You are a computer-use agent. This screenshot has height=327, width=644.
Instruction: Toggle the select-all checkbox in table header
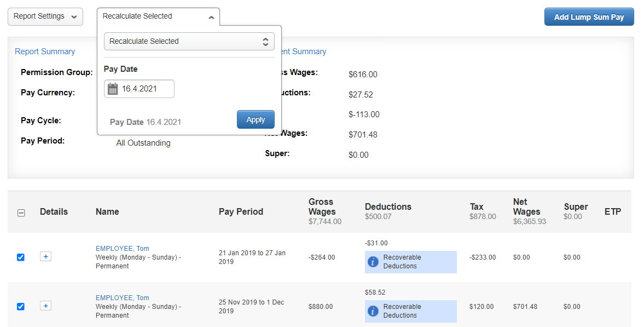pos(21,213)
